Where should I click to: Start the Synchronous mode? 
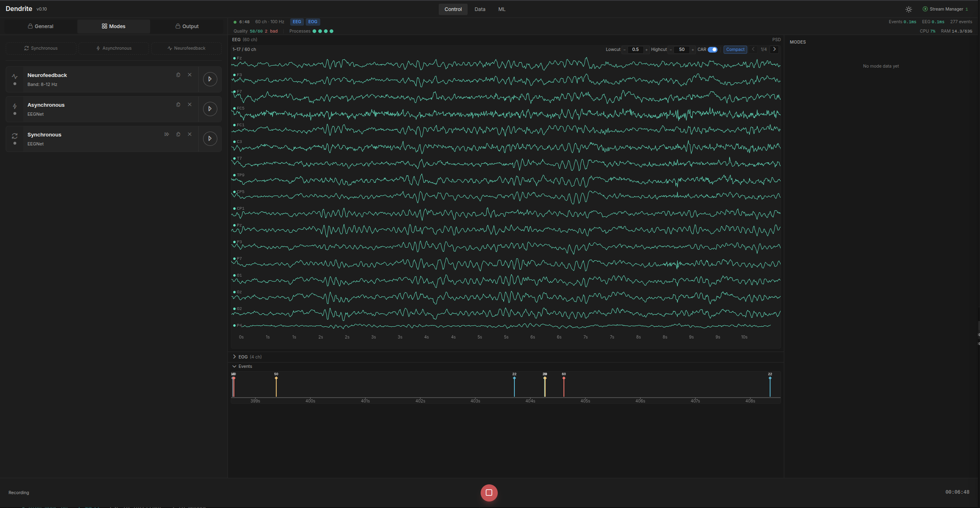point(210,139)
